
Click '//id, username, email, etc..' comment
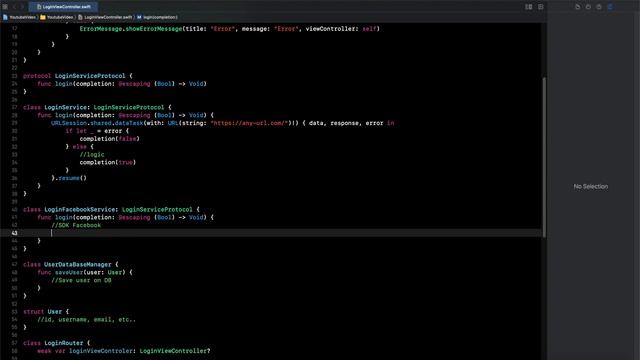tap(87, 320)
